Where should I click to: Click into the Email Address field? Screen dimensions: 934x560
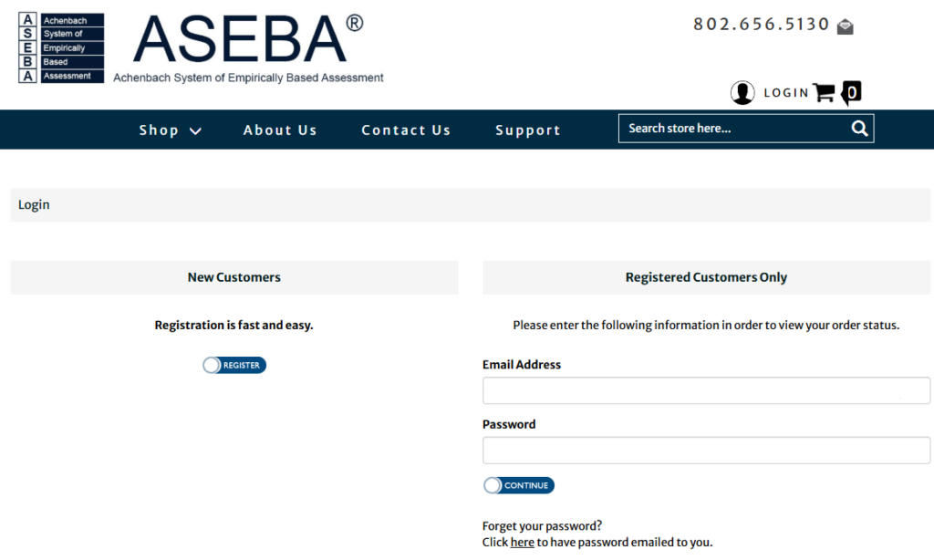[x=706, y=390]
